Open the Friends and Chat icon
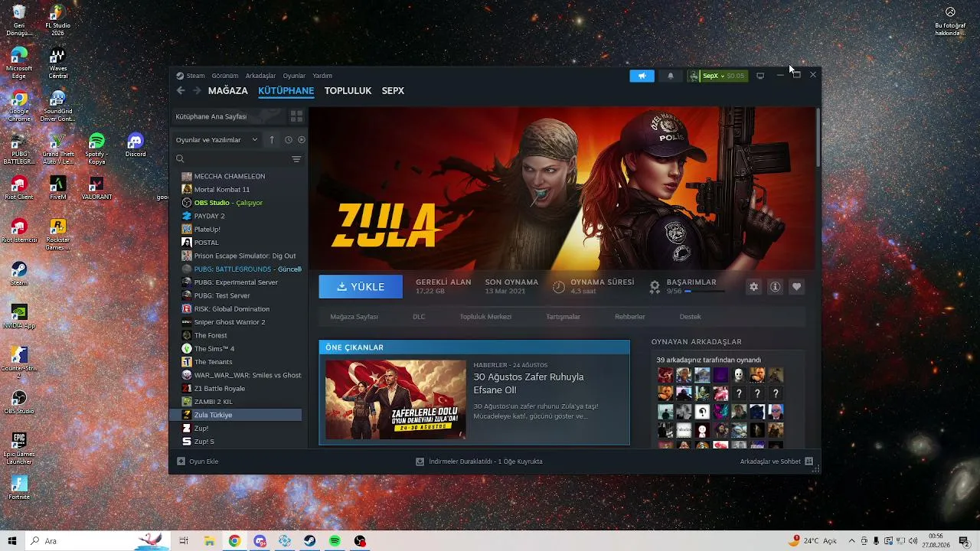Screen dimensions: 980x551 point(808,461)
